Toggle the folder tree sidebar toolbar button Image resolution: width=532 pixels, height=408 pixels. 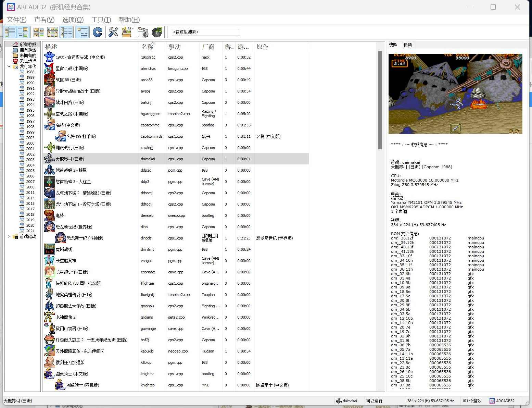coord(10,32)
